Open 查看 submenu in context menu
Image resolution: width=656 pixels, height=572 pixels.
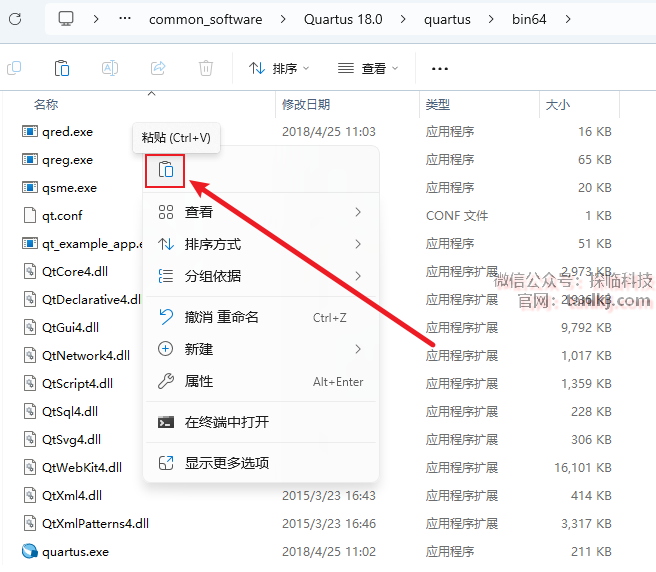[261, 212]
